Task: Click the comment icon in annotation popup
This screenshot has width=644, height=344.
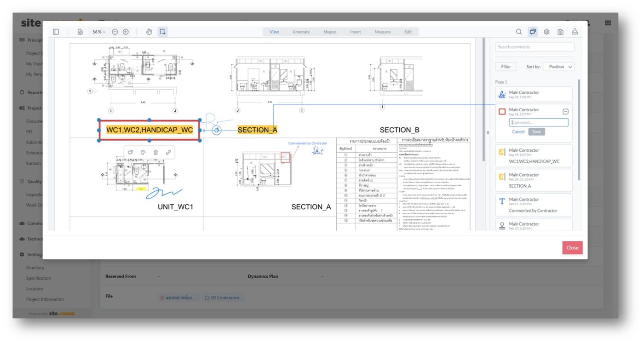Action: pyautogui.click(x=130, y=152)
